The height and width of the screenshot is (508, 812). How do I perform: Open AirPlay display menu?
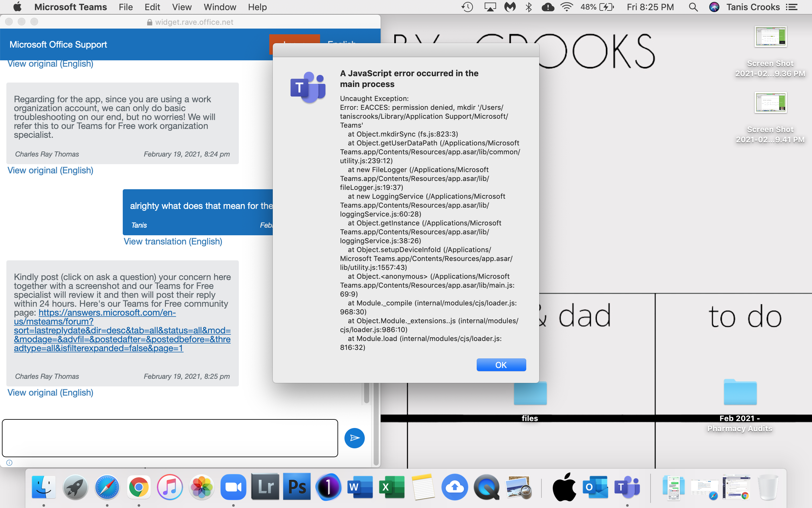pos(490,7)
